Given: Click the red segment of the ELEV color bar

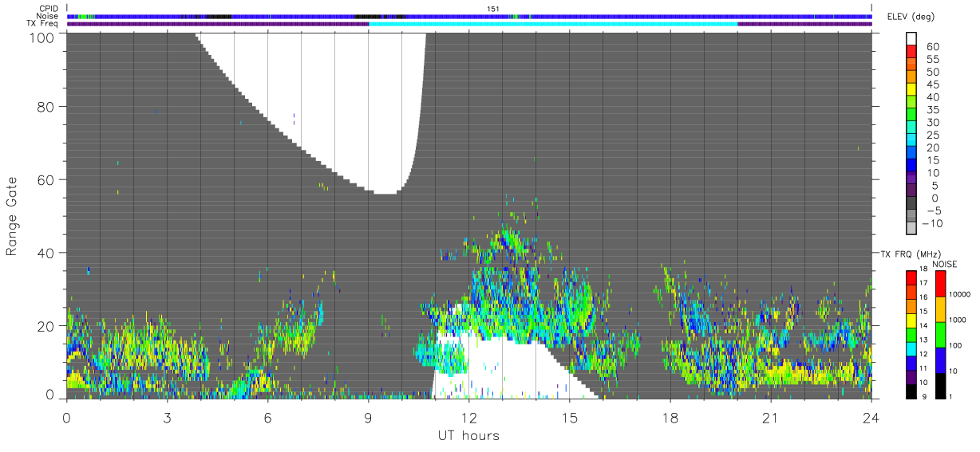Looking at the screenshot, I should point(913,53).
